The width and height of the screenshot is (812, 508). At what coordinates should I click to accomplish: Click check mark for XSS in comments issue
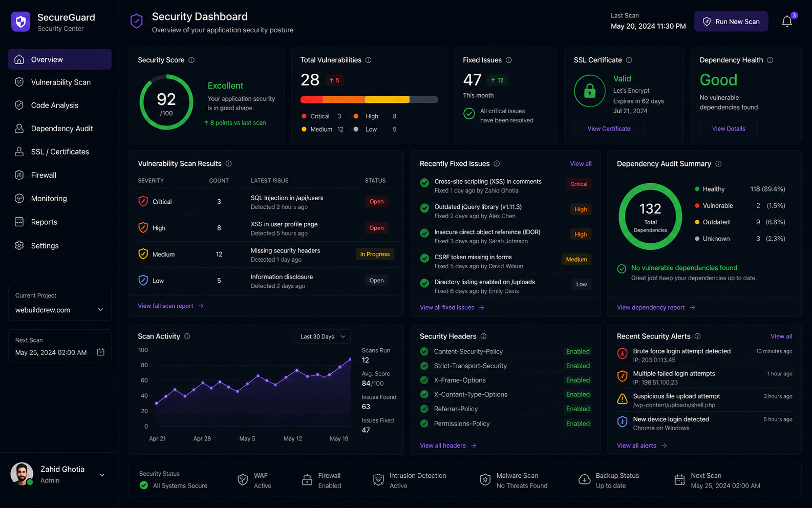click(x=424, y=183)
